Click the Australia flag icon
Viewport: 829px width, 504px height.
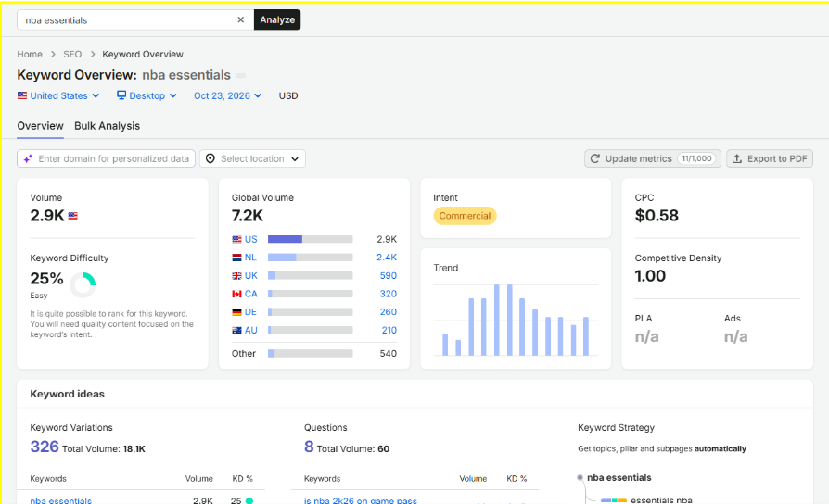pos(236,330)
